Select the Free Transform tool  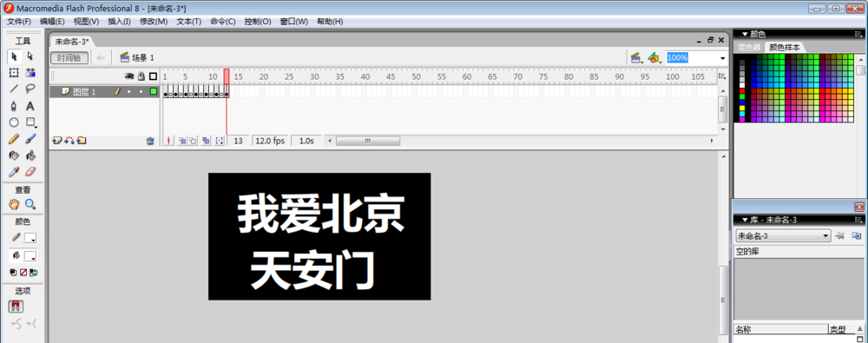[x=15, y=73]
